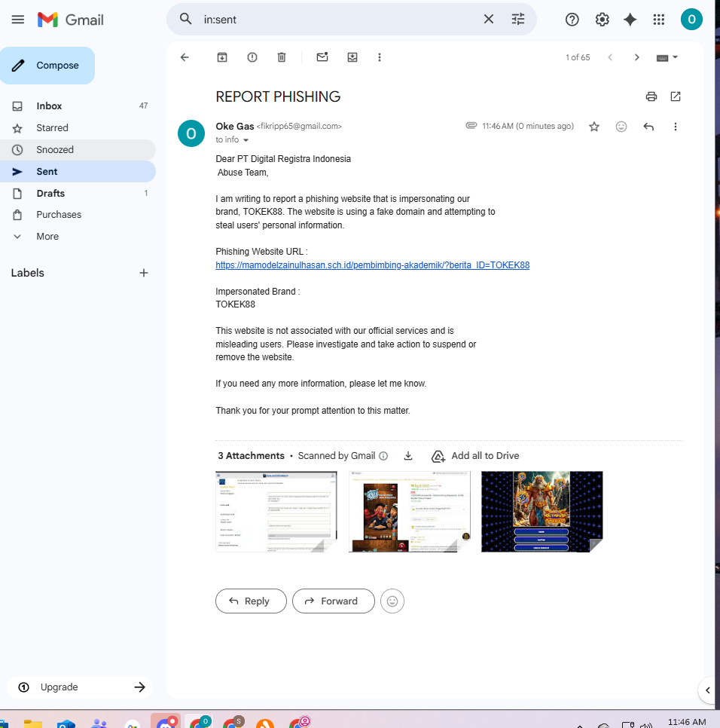Mark the email as unread

pos(322,57)
